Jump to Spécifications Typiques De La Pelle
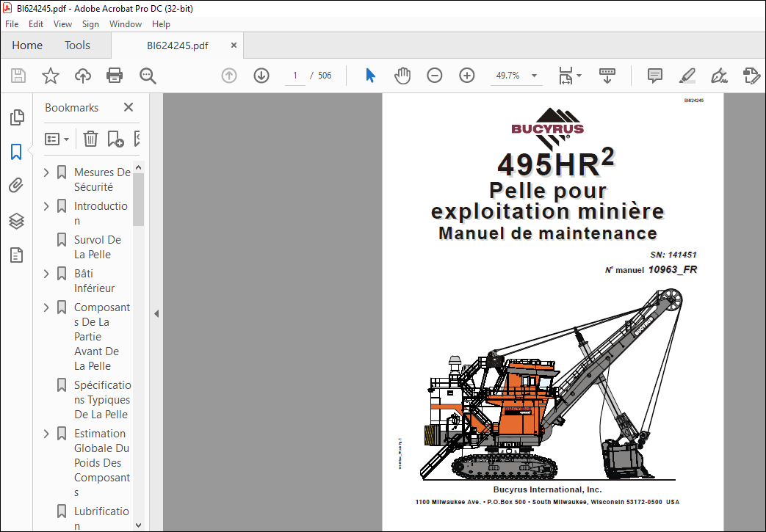This screenshot has height=532, width=766. (x=102, y=400)
